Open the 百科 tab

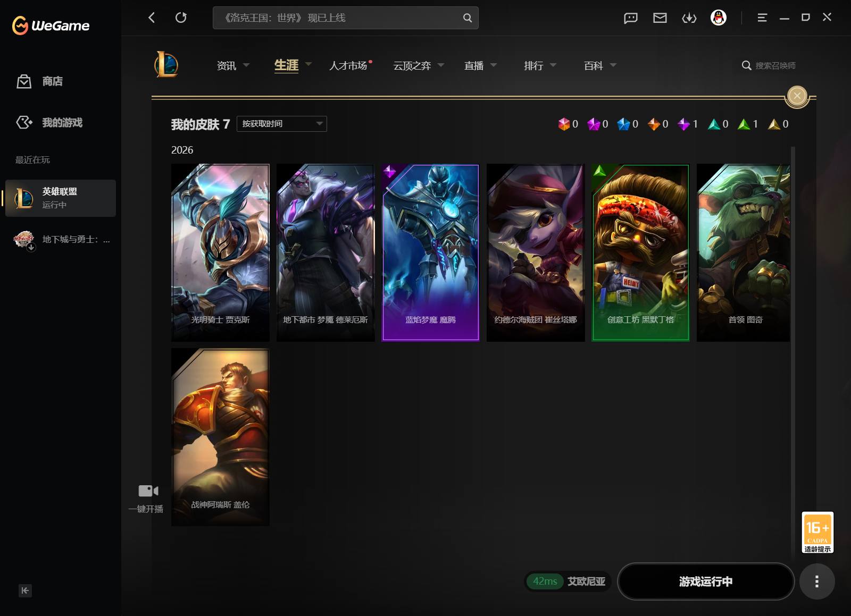tap(594, 65)
